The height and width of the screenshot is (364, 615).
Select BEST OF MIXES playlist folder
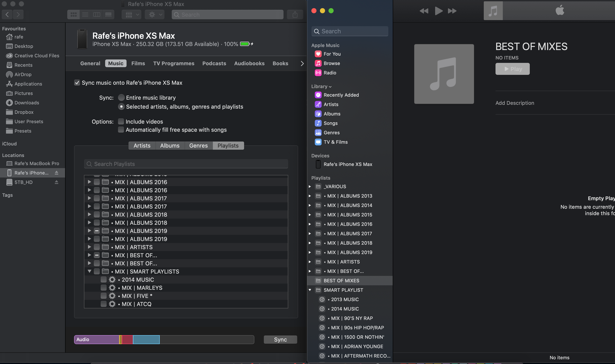pos(350,281)
